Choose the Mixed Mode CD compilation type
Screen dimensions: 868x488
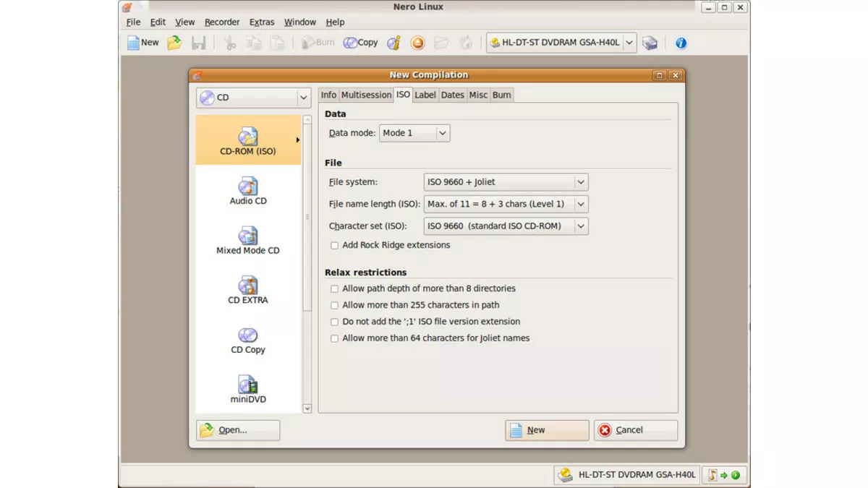coord(248,239)
